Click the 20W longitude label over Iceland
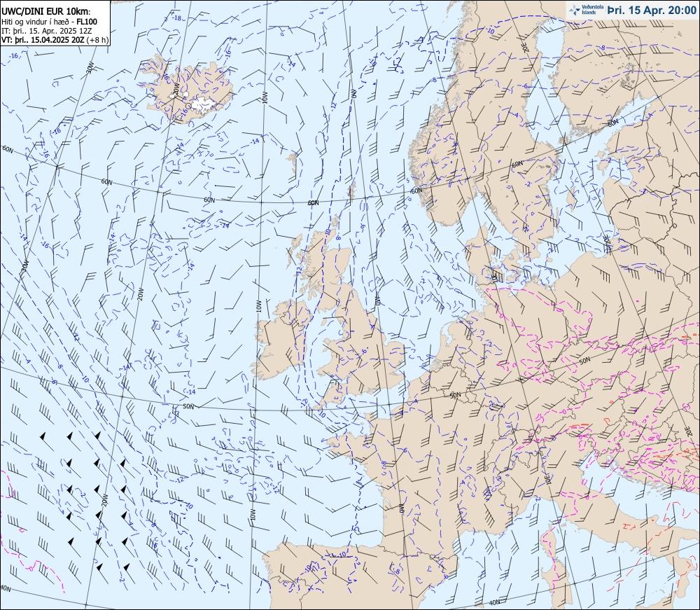Screen dimensions: 700x610 click(176, 88)
